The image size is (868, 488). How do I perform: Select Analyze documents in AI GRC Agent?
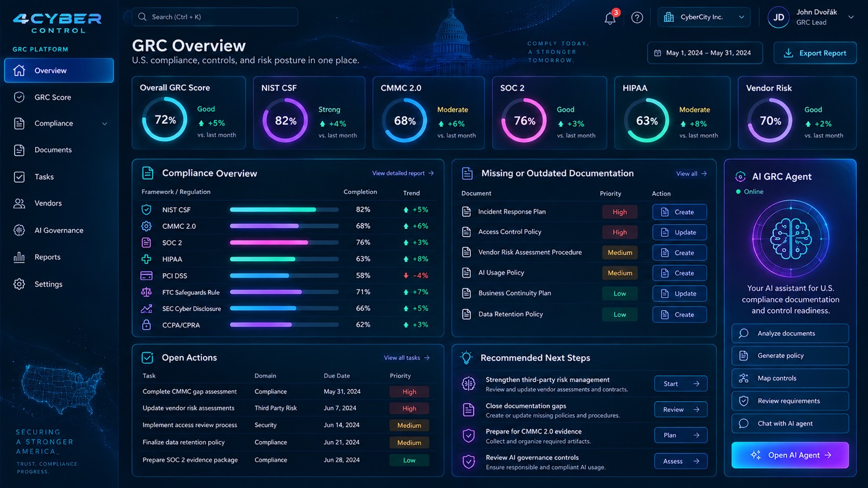tap(790, 333)
